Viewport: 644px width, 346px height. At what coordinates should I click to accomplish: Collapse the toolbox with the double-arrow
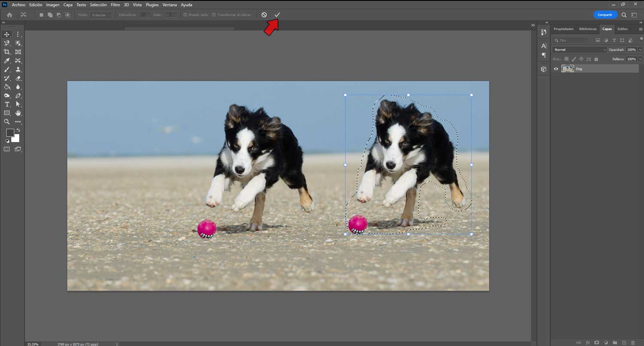pyautogui.click(x=4, y=22)
